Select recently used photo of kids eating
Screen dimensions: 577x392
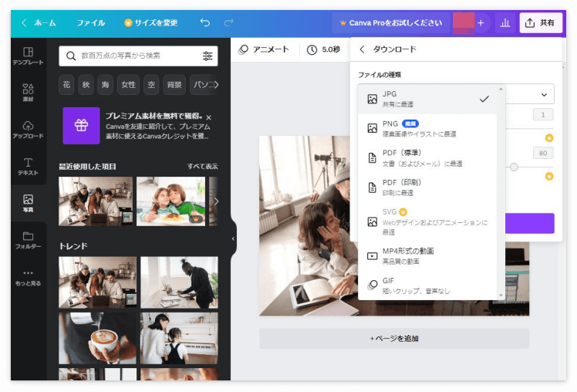pos(170,201)
